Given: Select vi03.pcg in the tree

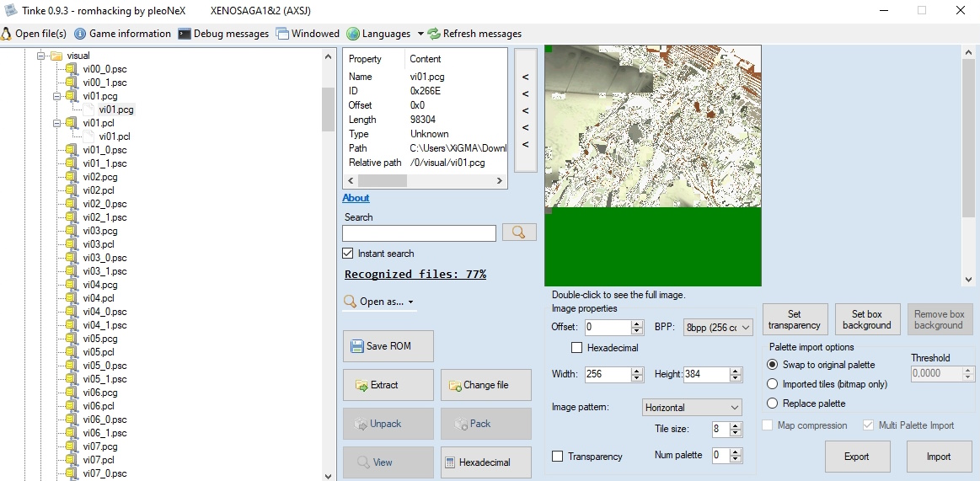Looking at the screenshot, I should pos(100,231).
